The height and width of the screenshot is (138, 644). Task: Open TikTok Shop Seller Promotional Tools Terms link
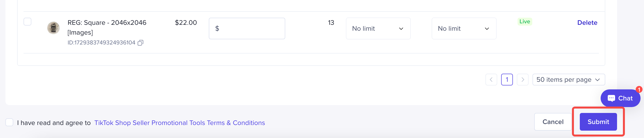coord(179,123)
